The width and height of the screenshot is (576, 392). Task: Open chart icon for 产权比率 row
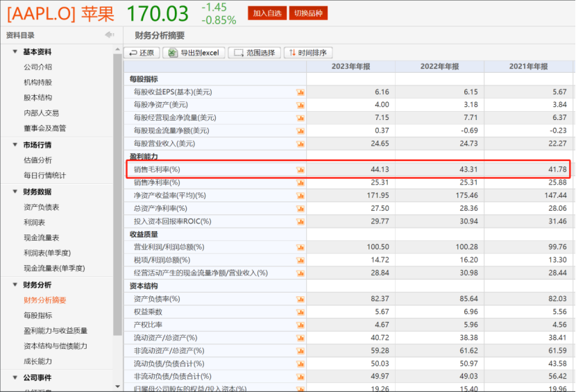[300, 325]
